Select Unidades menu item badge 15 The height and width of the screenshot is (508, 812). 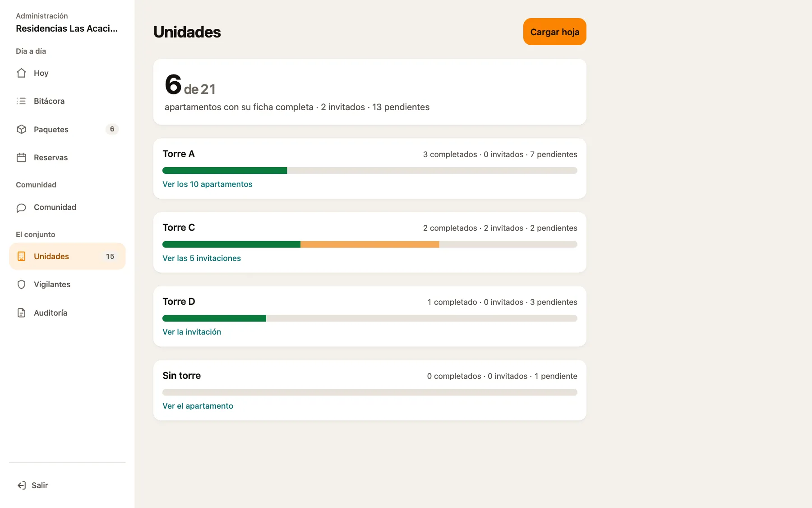click(x=110, y=256)
